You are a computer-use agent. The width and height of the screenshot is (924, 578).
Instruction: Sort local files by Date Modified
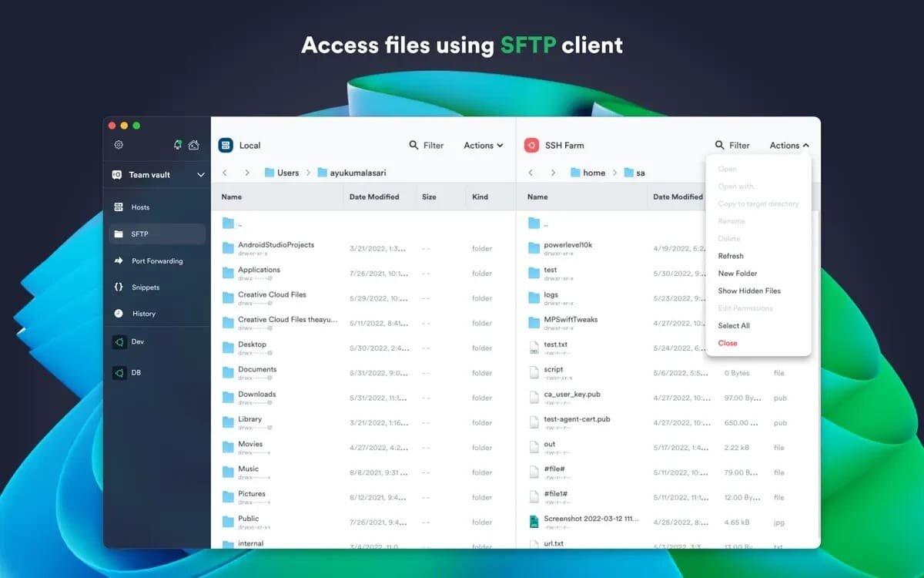(x=374, y=197)
